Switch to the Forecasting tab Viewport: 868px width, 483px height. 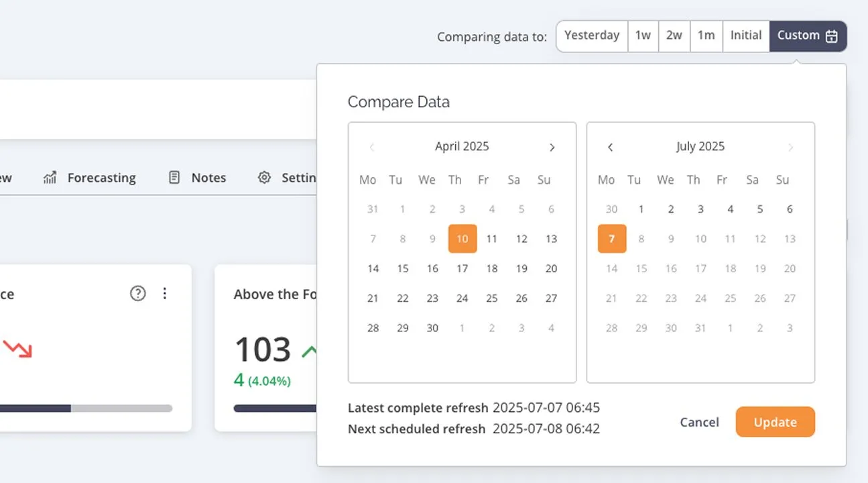tap(101, 177)
